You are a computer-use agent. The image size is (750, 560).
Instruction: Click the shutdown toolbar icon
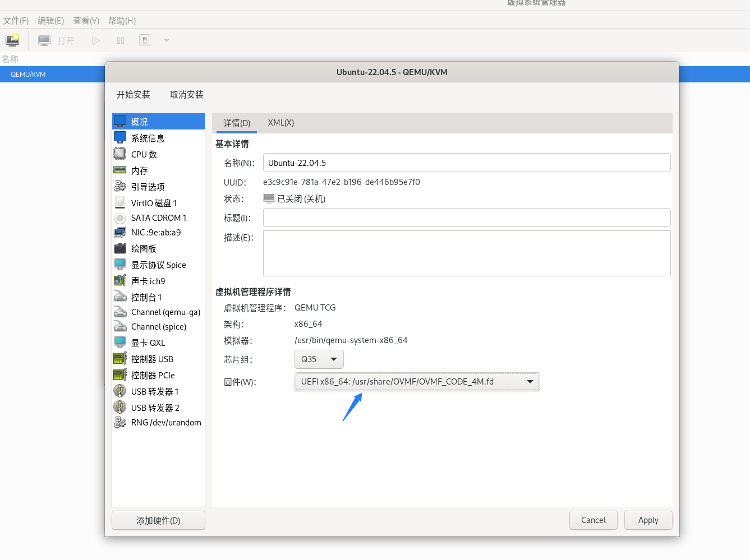tap(145, 40)
